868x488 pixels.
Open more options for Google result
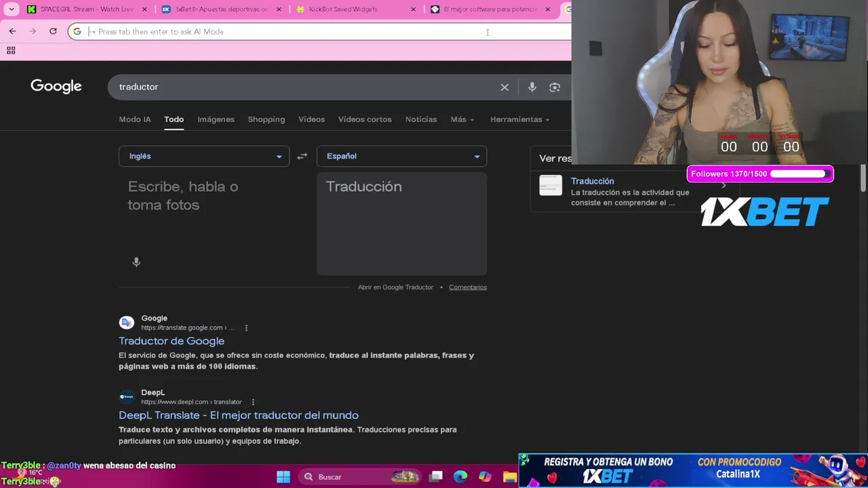[x=246, y=328]
